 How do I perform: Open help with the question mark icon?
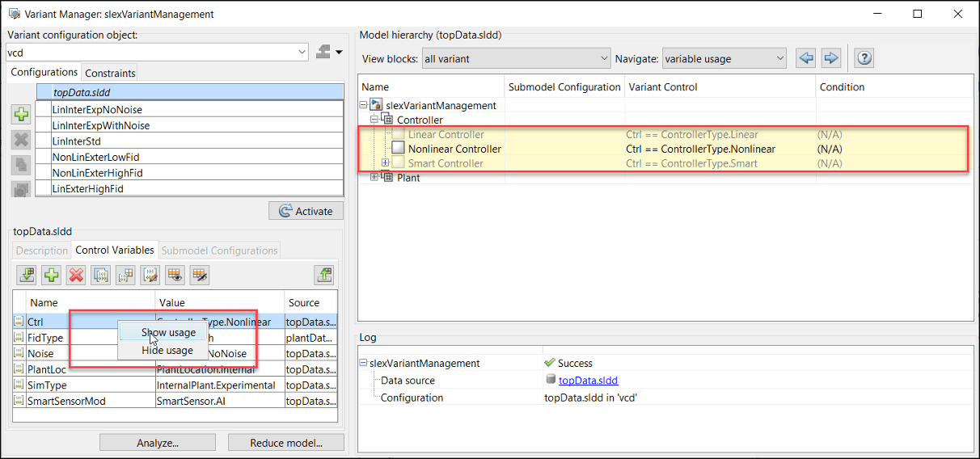(864, 58)
